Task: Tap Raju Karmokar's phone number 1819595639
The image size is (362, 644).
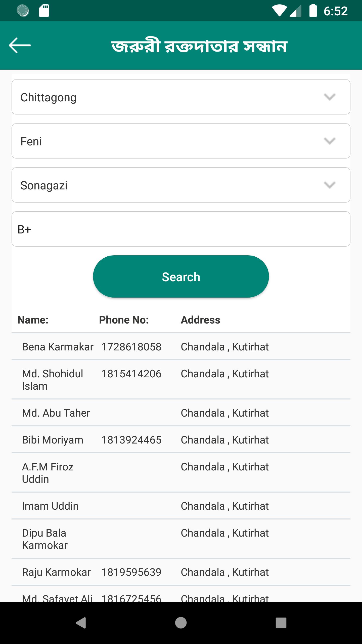Action: (131, 572)
